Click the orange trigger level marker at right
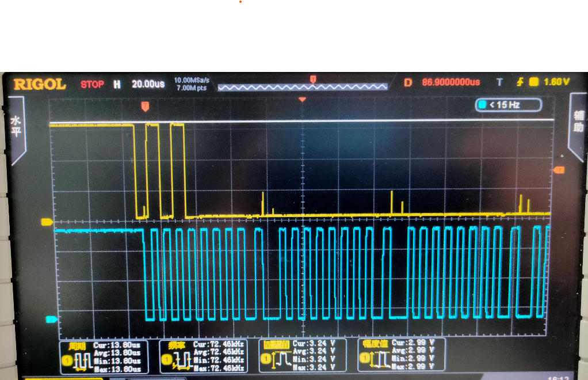 tap(559, 170)
